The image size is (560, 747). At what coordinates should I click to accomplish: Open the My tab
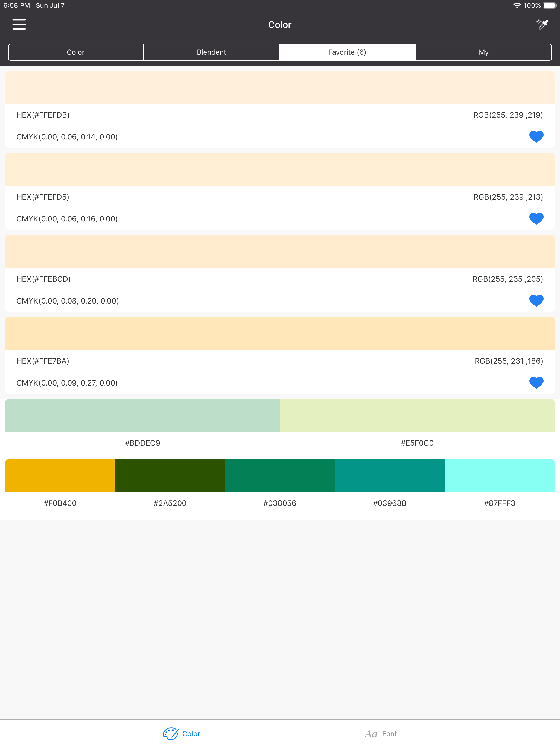pyautogui.click(x=483, y=52)
